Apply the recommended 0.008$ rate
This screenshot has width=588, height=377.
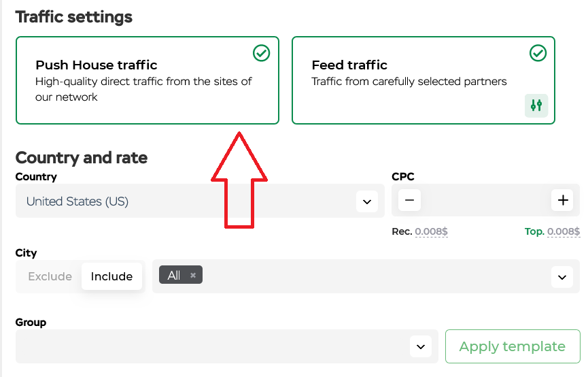pyautogui.click(x=431, y=231)
